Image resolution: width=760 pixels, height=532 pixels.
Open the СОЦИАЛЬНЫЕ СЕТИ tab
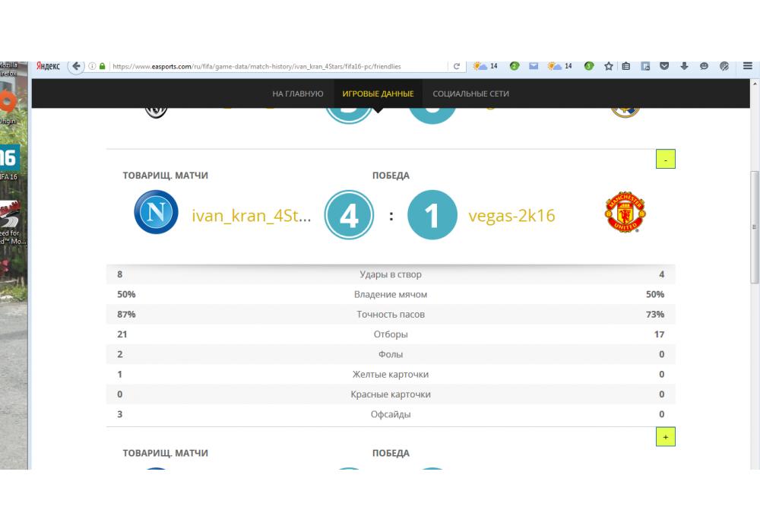point(470,93)
